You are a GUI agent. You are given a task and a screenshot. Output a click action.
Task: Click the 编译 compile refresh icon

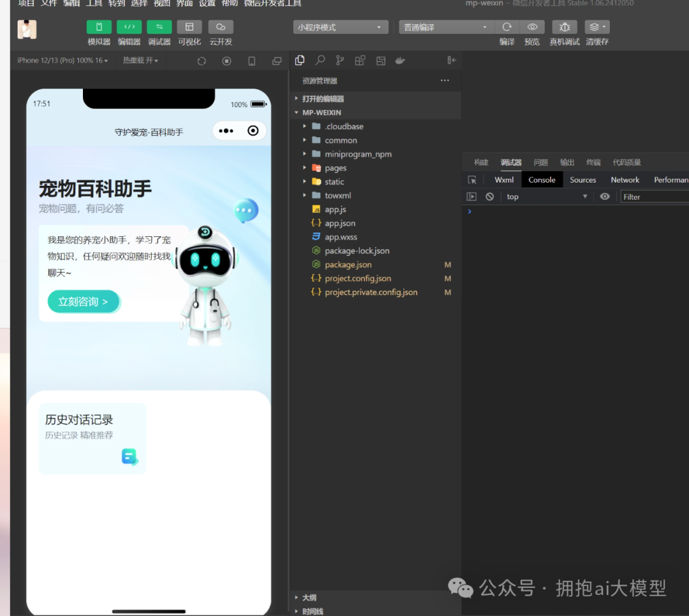pos(507,27)
